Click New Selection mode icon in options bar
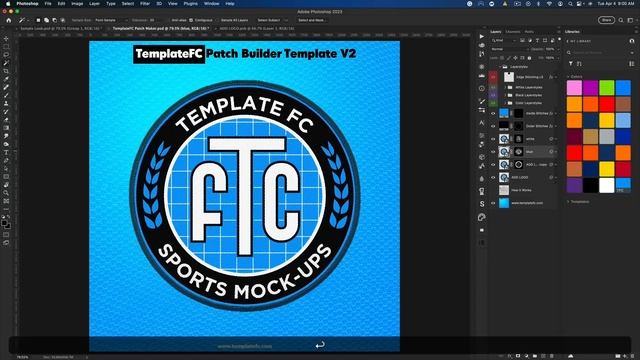The image size is (640, 360). click(x=38, y=20)
